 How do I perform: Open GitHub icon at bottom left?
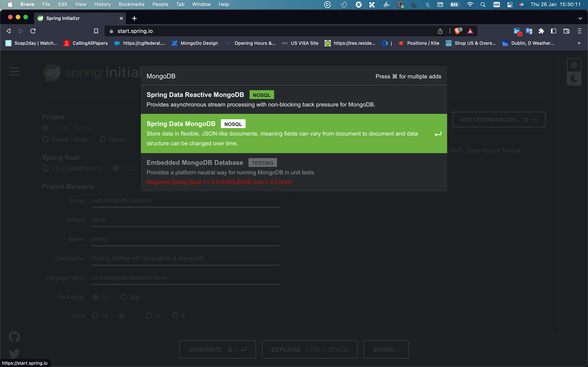[14, 337]
